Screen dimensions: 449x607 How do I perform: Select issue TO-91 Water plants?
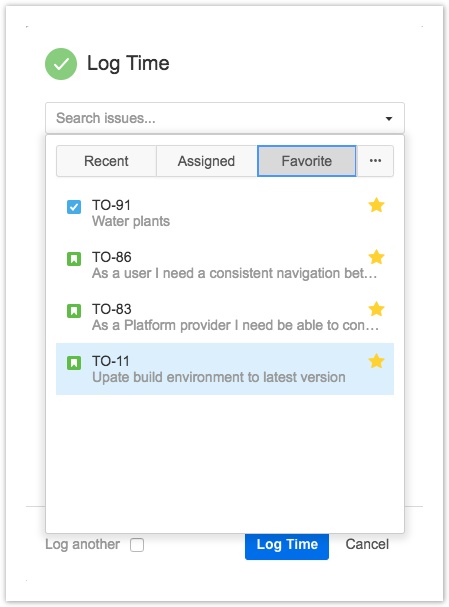[x=225, y=213]
